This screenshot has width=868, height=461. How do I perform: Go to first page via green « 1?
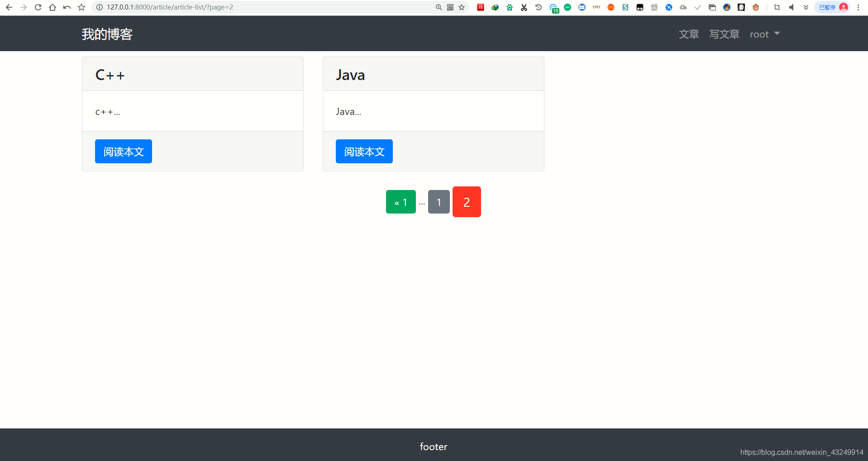(x=401, y=202)
